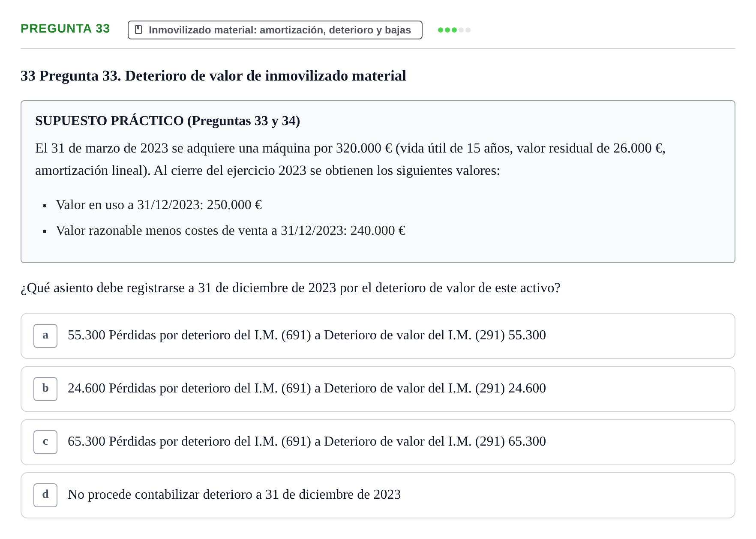Click the '¿Qué asiento debe registrarse' question text

291,288
